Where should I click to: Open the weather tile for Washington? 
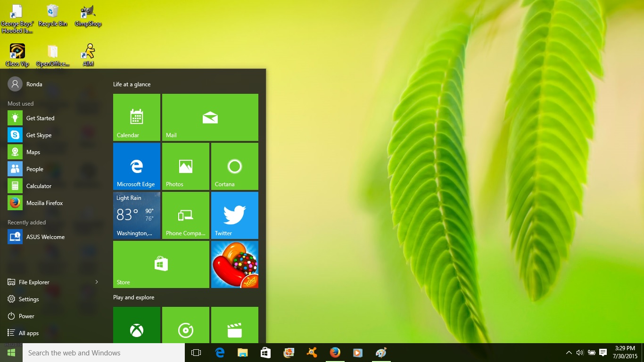coord(137,215)
